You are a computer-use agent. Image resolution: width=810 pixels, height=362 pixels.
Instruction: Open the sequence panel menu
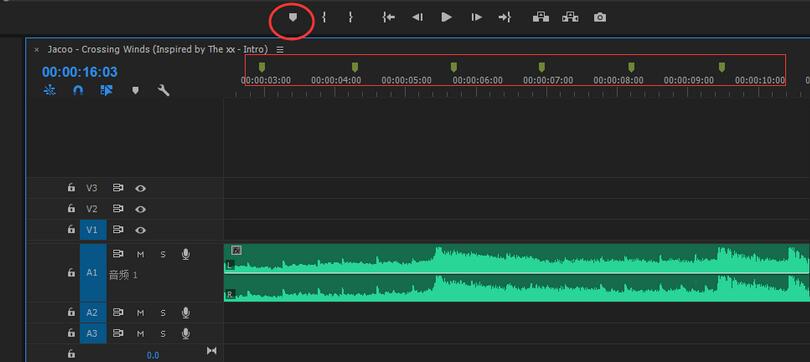(279, 50)
